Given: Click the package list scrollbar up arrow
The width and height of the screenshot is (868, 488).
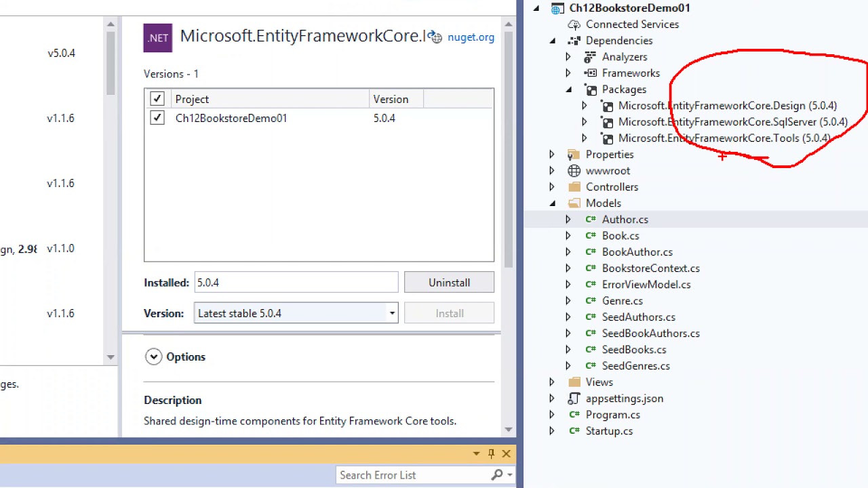Looking at the screenshot, I should point(111,24).
